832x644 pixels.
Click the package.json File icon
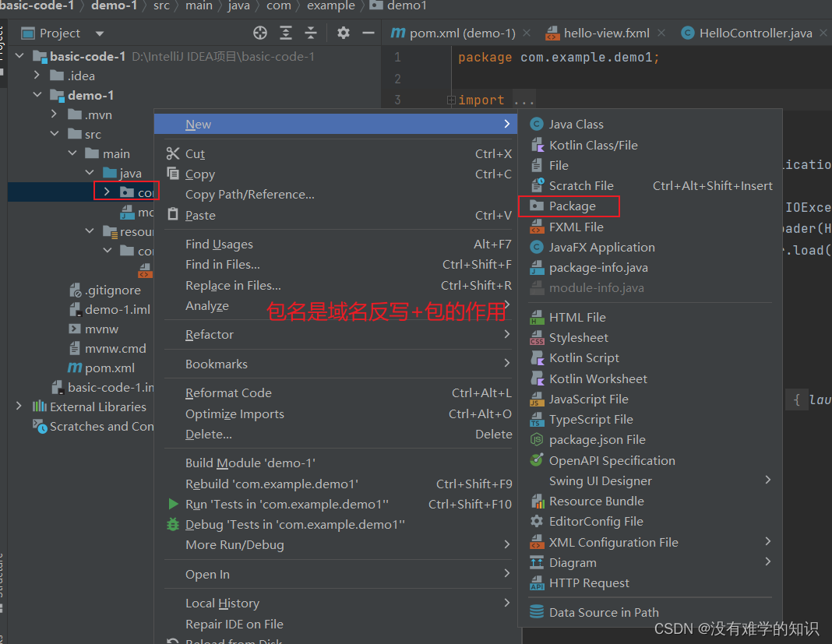pos(537,440)
